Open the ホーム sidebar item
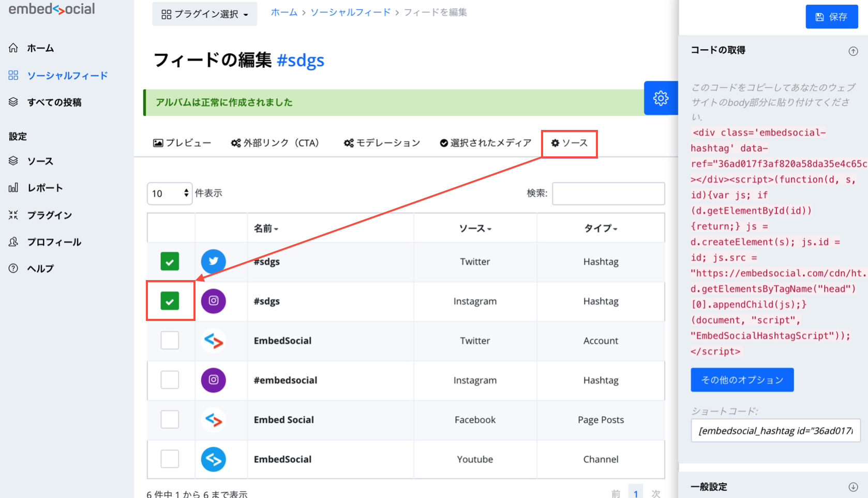This screenshot has width=868, height=498. click(40, 48)
